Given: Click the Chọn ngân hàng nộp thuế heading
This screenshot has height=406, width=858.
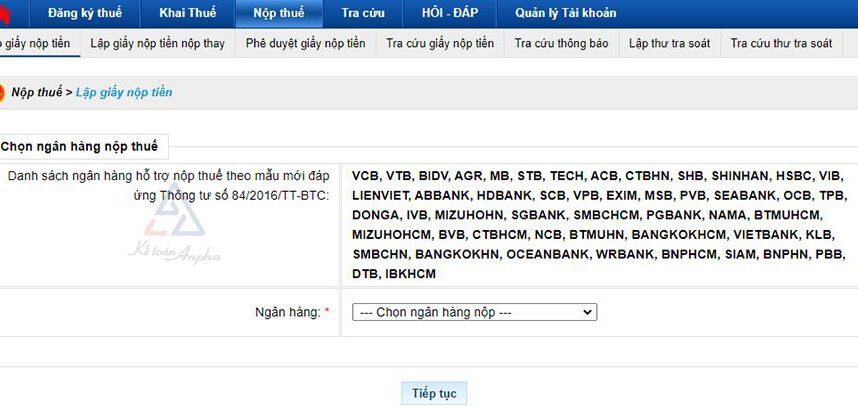Looking at the screenshot, I should (x=79, y=147).
